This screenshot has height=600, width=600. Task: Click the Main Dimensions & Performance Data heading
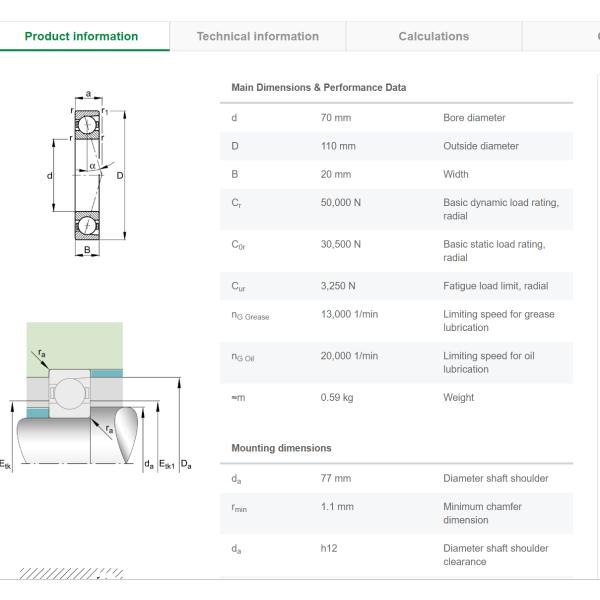[x=318, y=88]
